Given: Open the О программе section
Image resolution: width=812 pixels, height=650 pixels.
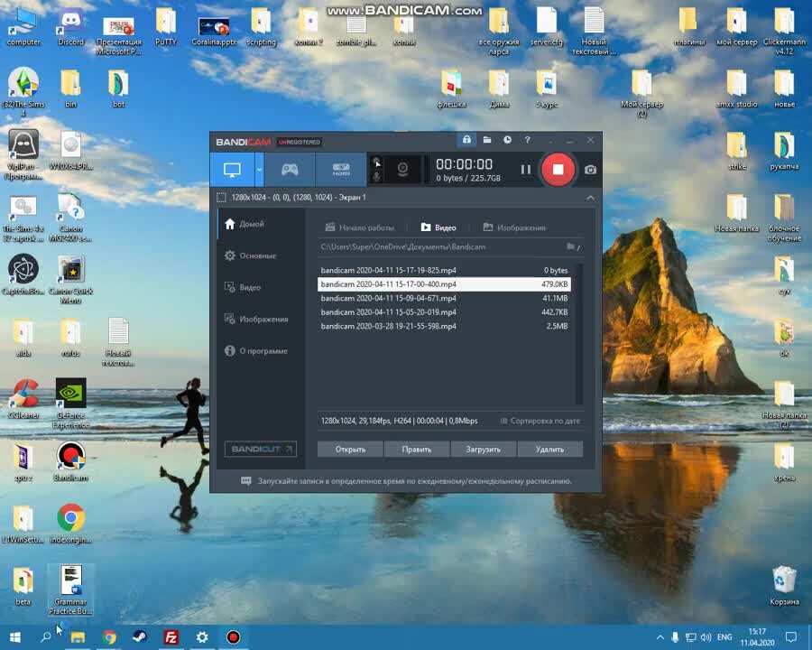Looking at the screenshot, I should click(261, 351).
